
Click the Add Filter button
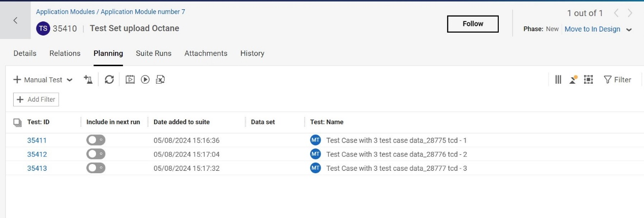click(36, 99)
